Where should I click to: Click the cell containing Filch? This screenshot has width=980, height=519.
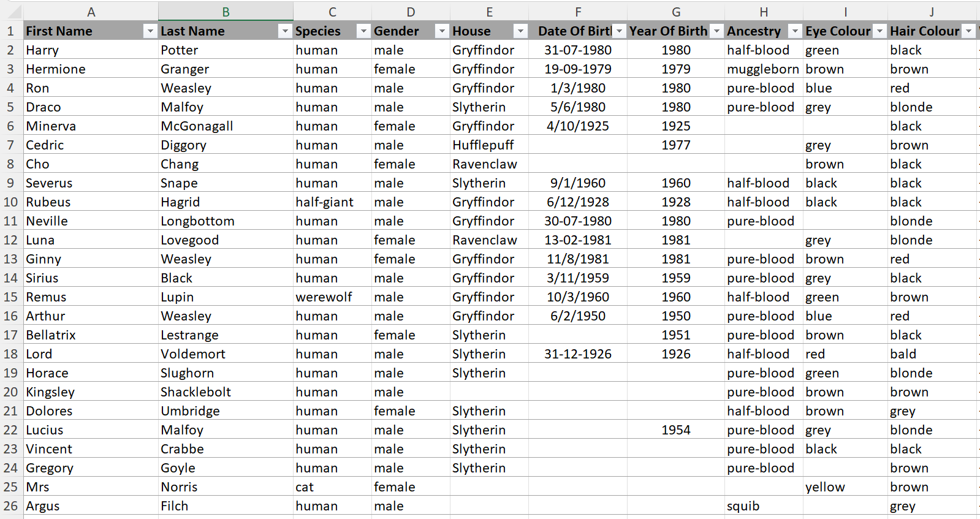[226, 506]
